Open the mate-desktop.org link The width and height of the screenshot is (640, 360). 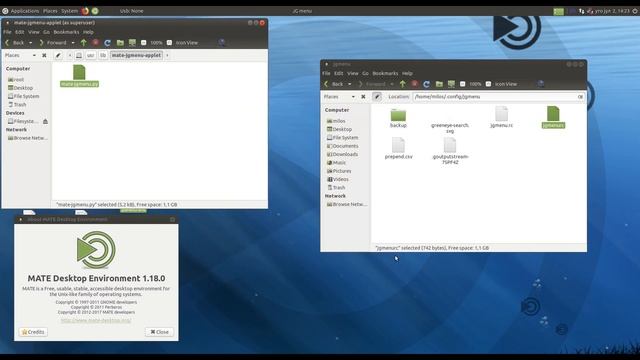tap(96, 320)
